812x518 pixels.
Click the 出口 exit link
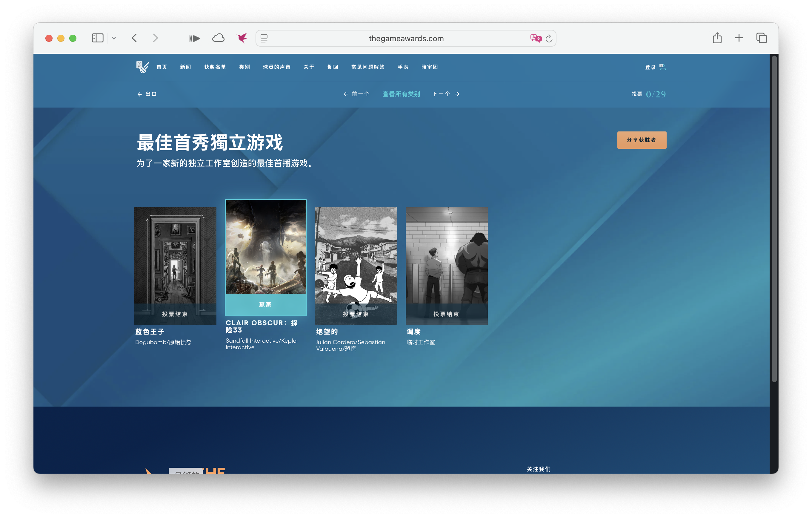[x=147, y=94]
